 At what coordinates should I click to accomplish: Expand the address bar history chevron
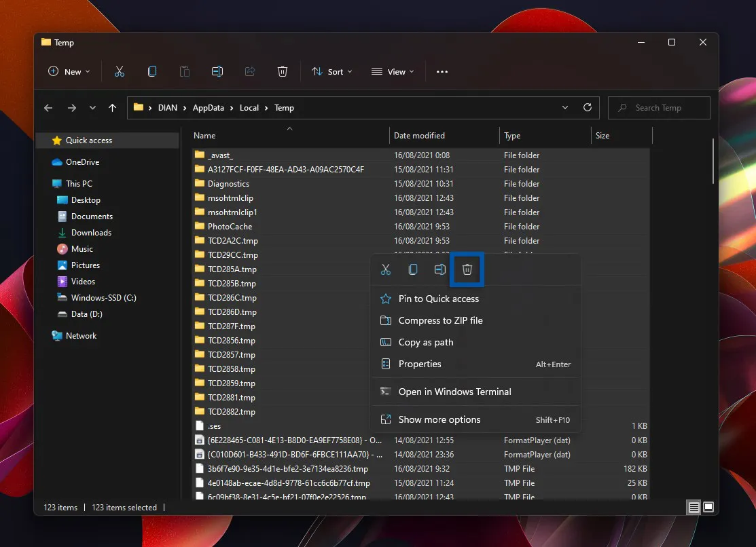point(565,107)
